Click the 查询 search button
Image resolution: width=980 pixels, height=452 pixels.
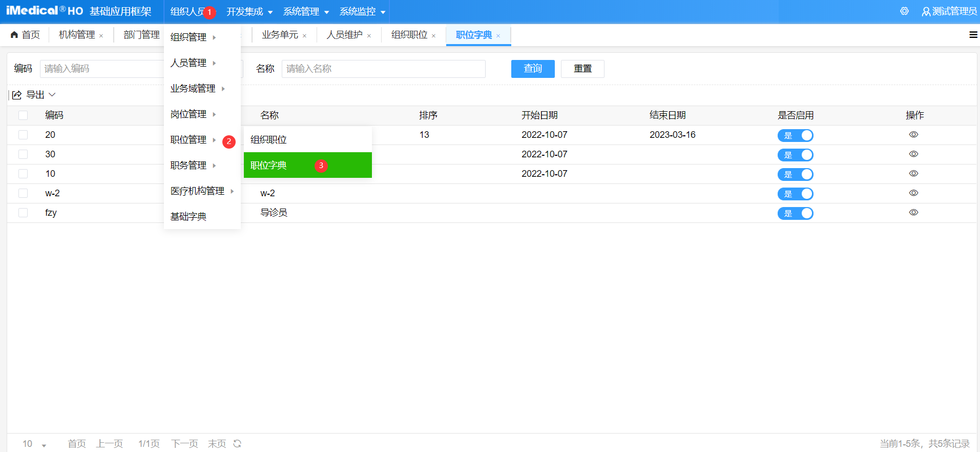tap(533, 69)
